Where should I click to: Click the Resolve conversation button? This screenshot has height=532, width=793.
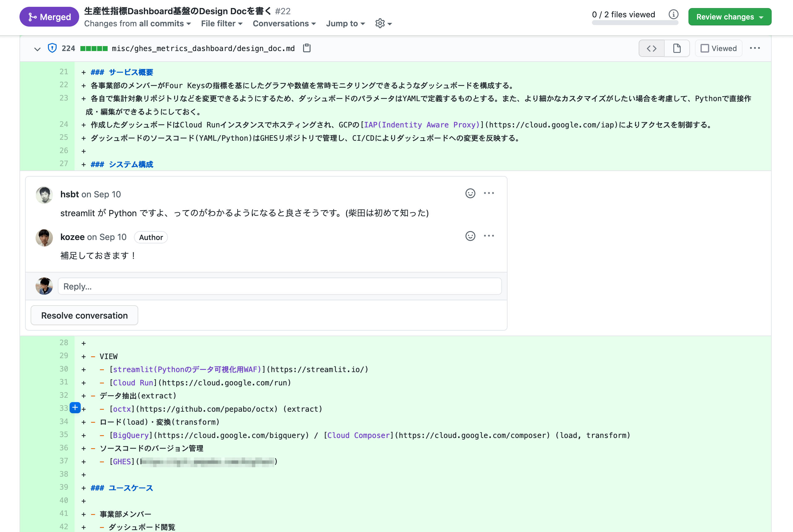84,315
